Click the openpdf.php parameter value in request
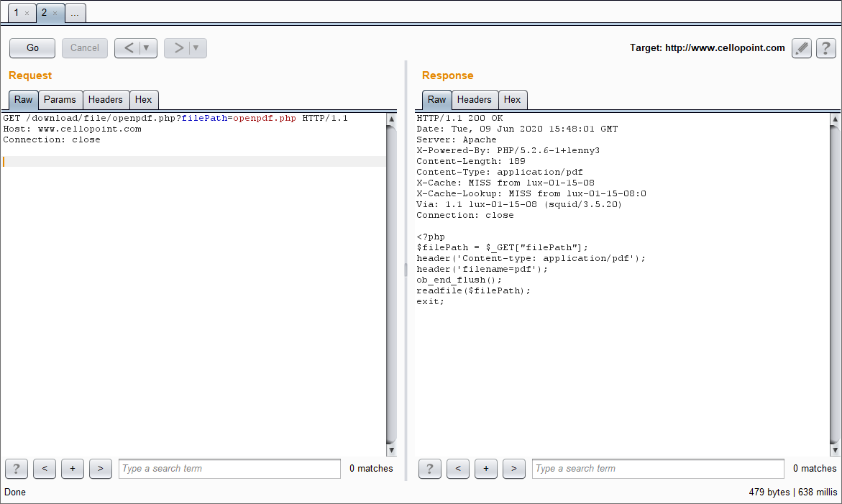Viewport: 842px width, 504px height. point(265,118)
